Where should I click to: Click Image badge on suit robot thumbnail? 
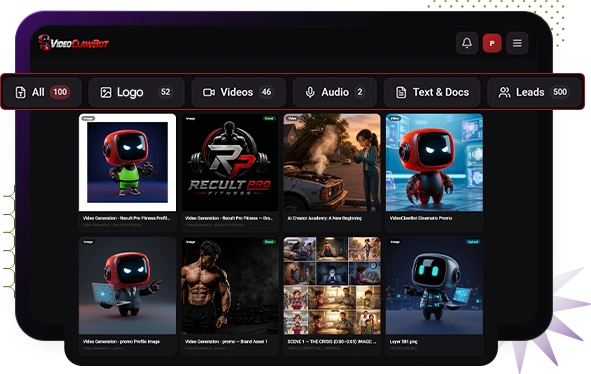click(x=88, y=242)
